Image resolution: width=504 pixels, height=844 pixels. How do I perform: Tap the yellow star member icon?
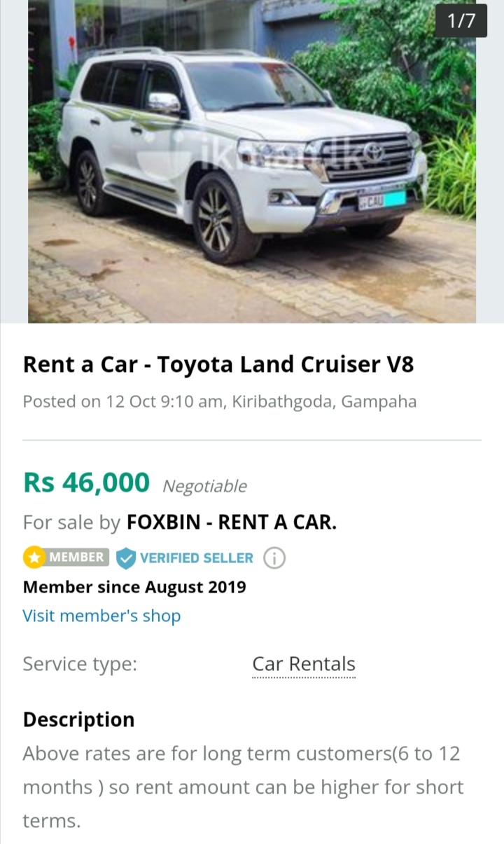[x=34, y=558]
